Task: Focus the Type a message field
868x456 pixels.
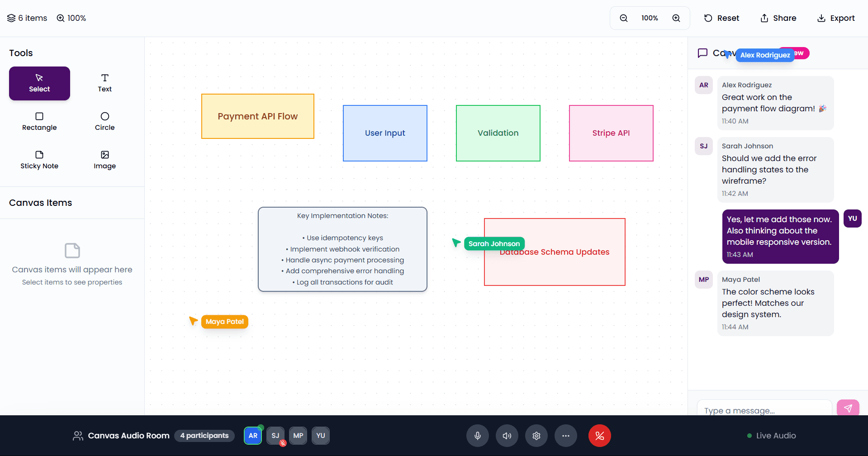Action: [x=764, y=409]
